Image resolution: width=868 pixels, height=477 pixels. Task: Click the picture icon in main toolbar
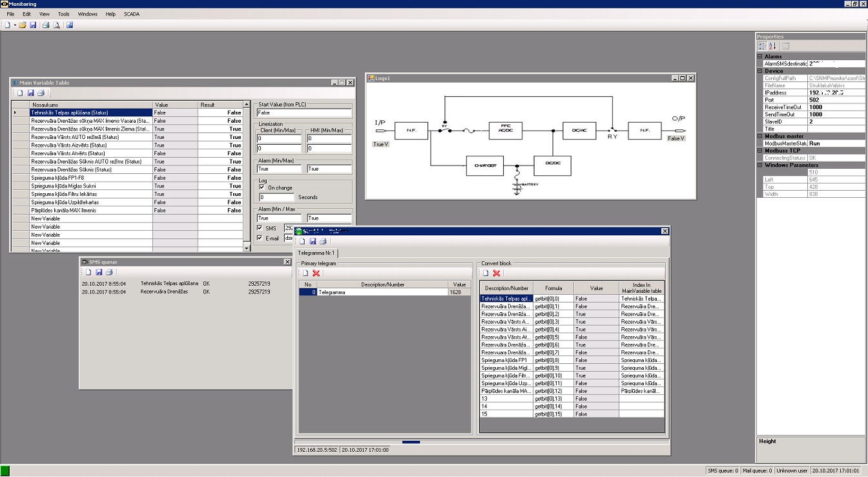tap(69, 25)
